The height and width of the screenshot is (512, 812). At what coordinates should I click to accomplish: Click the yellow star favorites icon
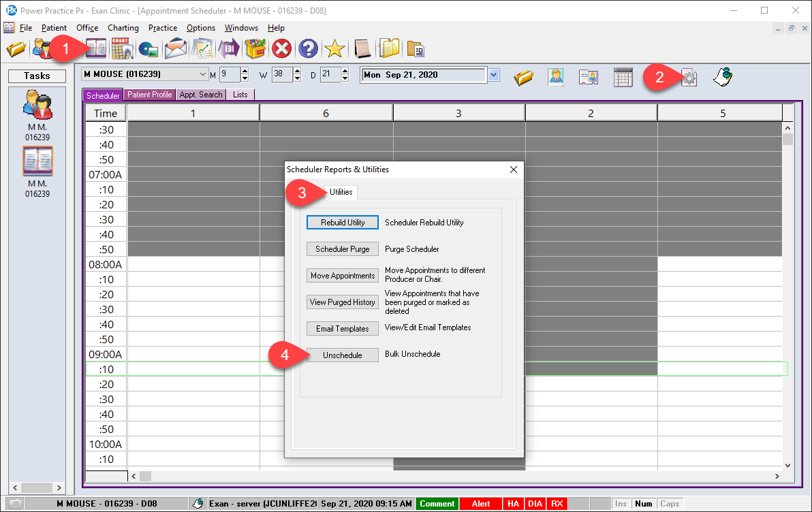[x=334, y=49]
